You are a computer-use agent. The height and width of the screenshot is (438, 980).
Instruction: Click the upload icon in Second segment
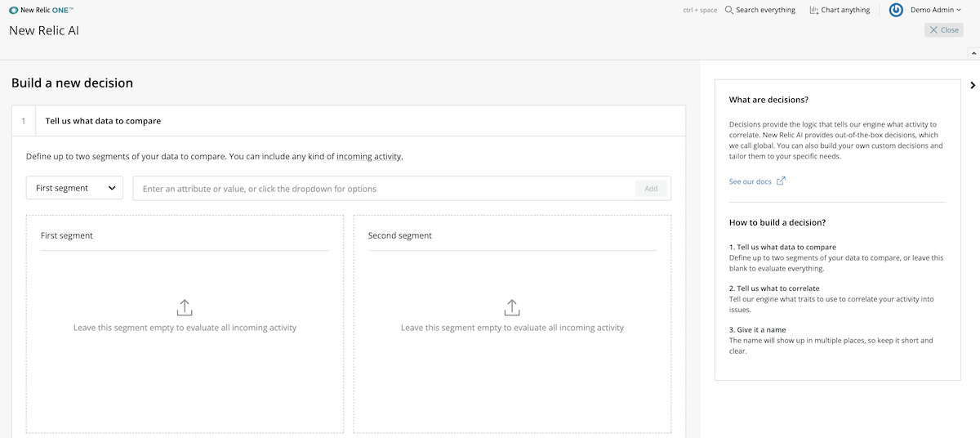512,308
